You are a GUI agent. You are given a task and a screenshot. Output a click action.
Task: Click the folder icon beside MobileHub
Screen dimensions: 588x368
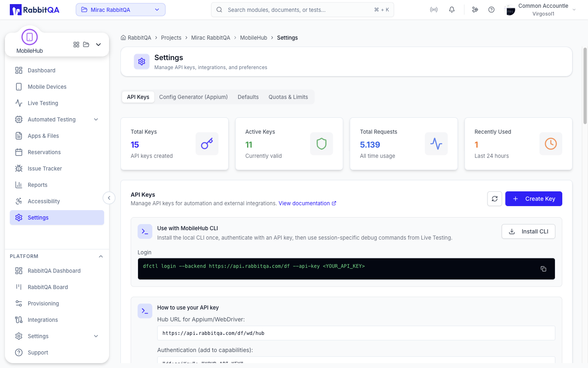[x=86, y=45]
